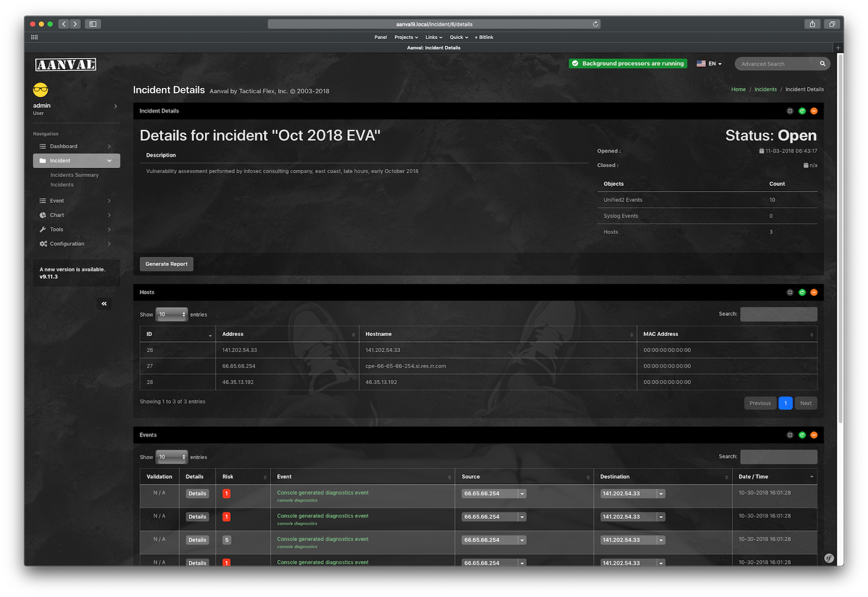Collapse the Events panel

(x=814, y=435)
